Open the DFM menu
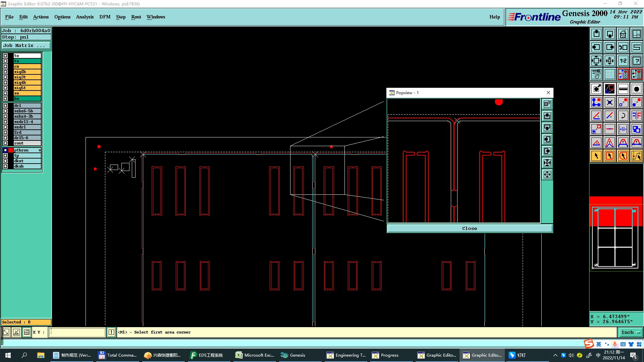Screen dimensions: 644x362 tap(105, 17)
